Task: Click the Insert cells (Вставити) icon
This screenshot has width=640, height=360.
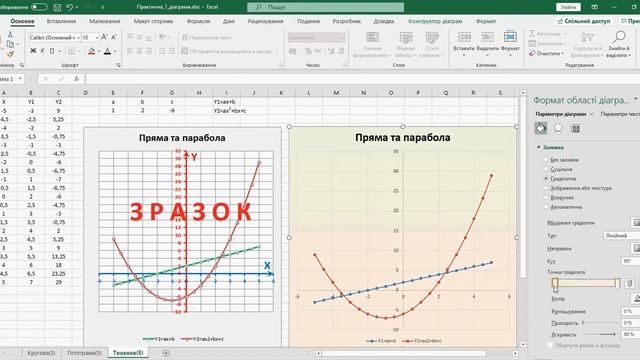Action: 464,38
